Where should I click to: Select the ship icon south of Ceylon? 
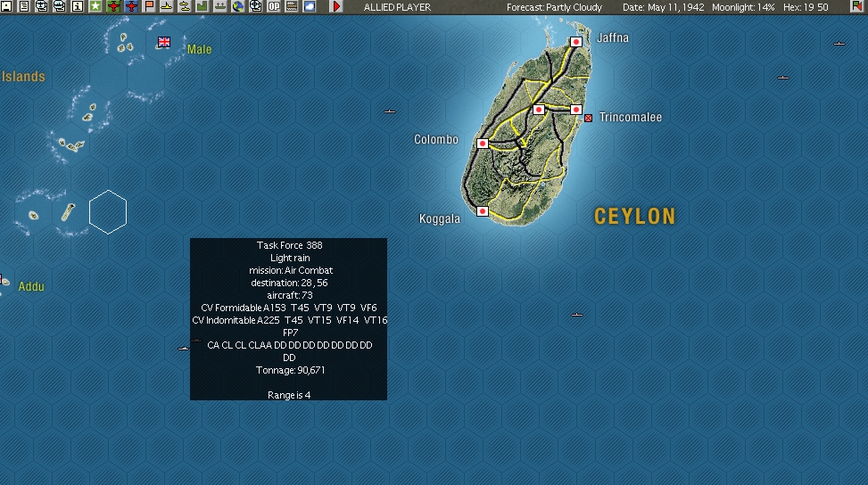tap(577, 315)
